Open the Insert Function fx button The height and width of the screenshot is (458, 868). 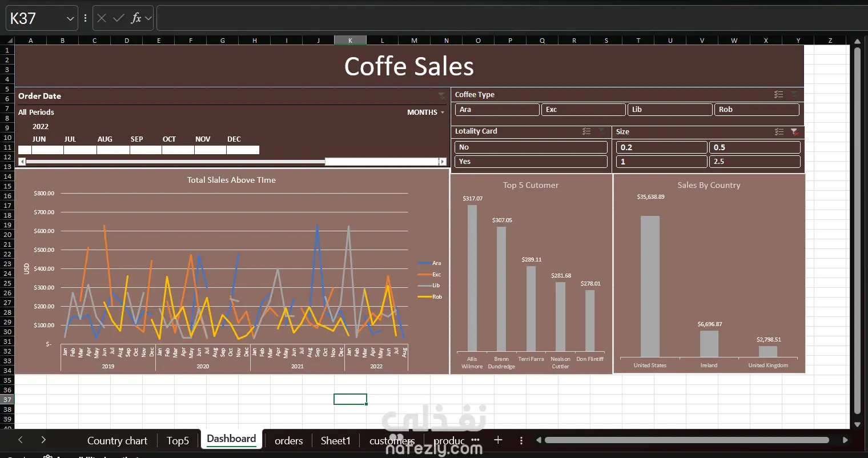[x=136, y=18]
